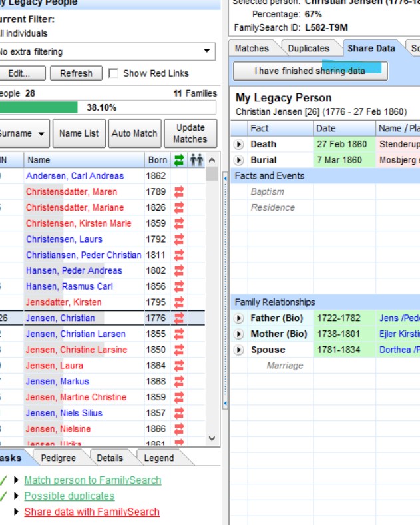Select Jensen, Christian Larsen in the list
This screenshot has width=420, height=525.
click(x=76, y=334)
